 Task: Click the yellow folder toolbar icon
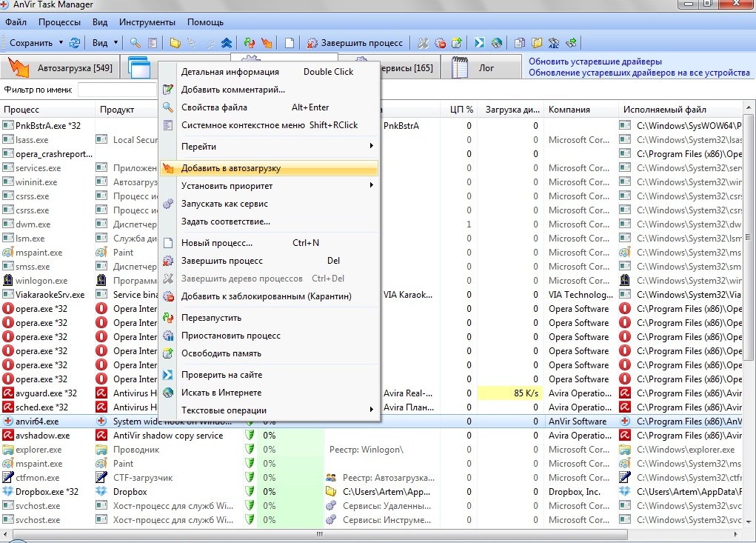tap(175, 43)
